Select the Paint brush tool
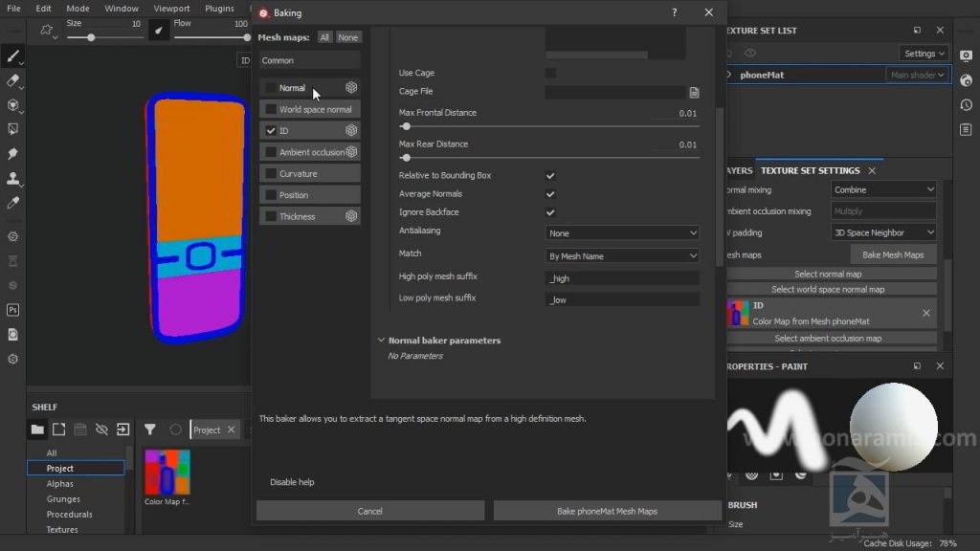The image size is (980, 551). pos(13,56)
